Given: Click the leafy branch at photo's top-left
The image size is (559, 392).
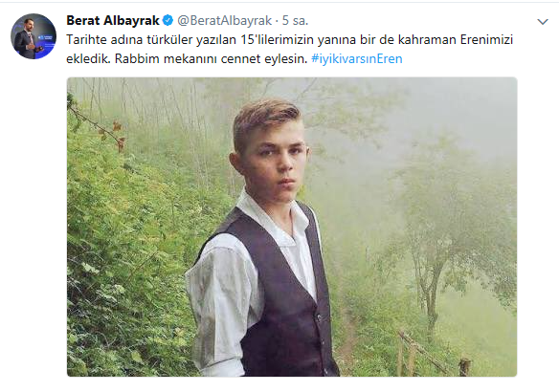Looking at the screenshot, I should point(97,122).
